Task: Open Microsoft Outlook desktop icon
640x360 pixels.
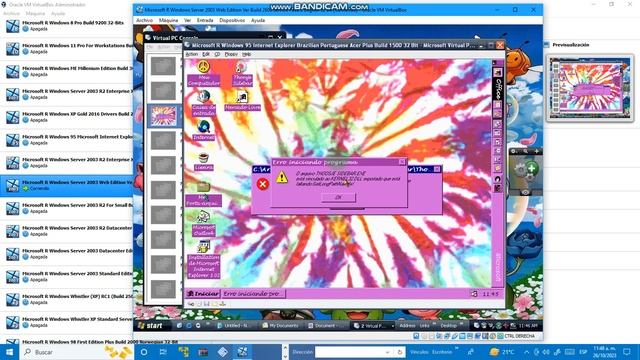Action: click(204, 224)
